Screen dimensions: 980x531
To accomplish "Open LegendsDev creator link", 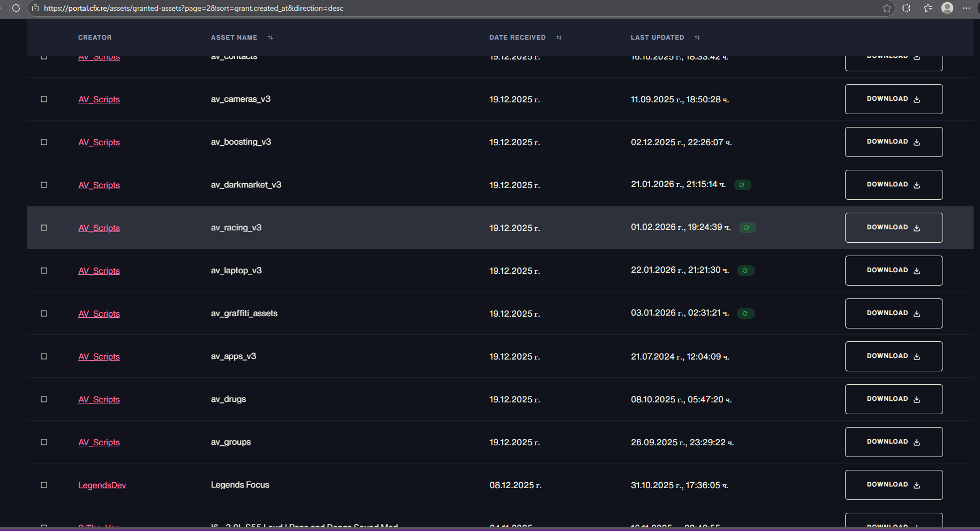I will point(102,485).
